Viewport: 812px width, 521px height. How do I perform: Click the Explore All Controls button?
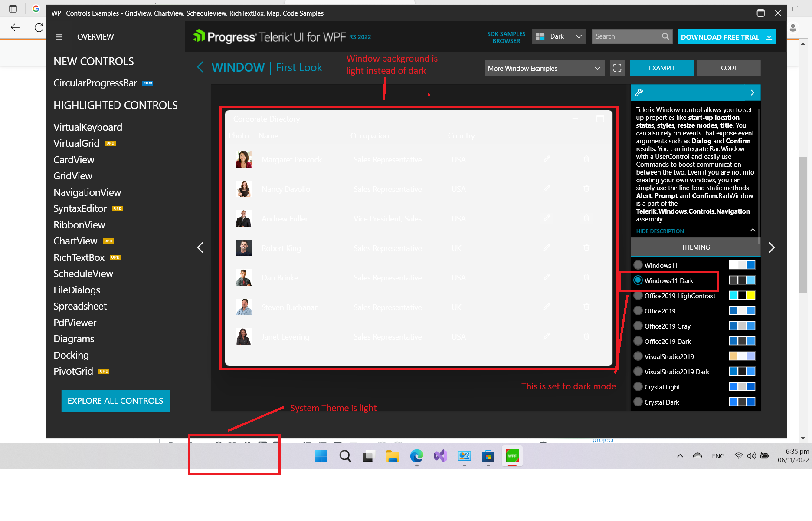(x=115, y=401)
